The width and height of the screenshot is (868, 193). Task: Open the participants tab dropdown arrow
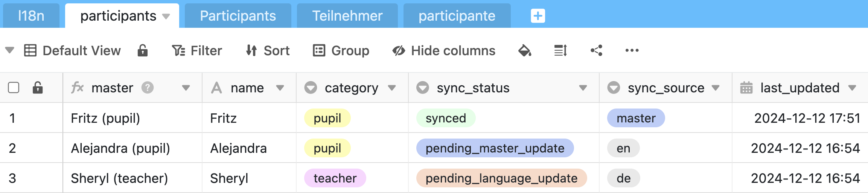tap(166, 16)
